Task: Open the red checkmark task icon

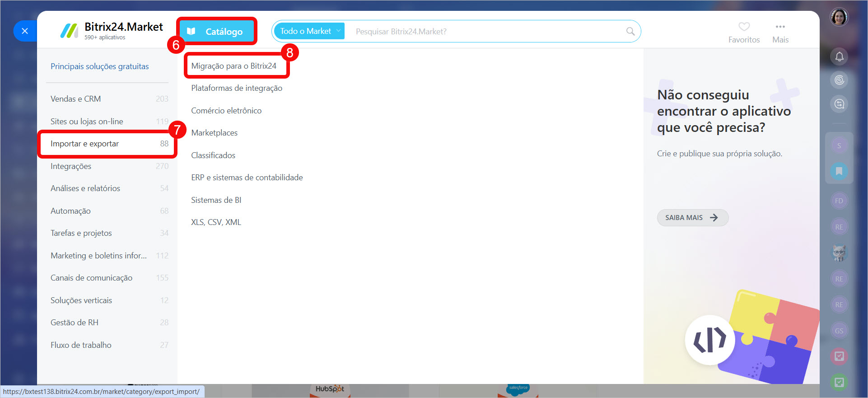Action: tap(839, 356)
